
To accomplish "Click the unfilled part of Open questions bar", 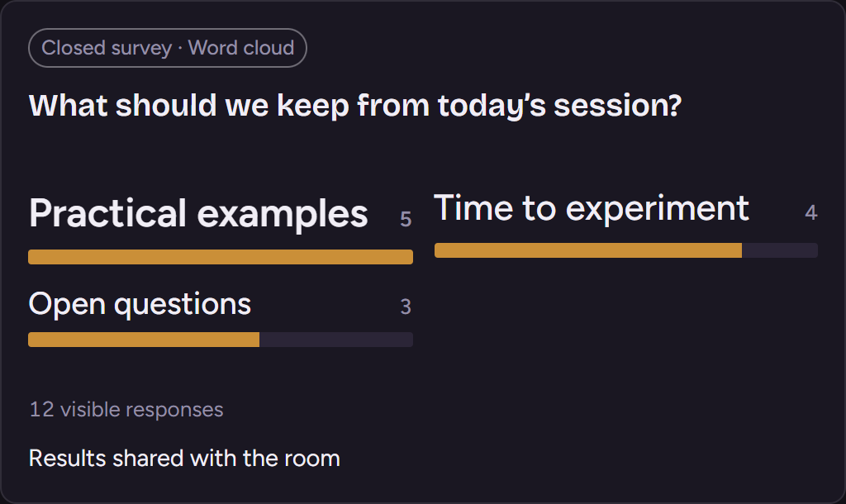I will pos(336,340).
